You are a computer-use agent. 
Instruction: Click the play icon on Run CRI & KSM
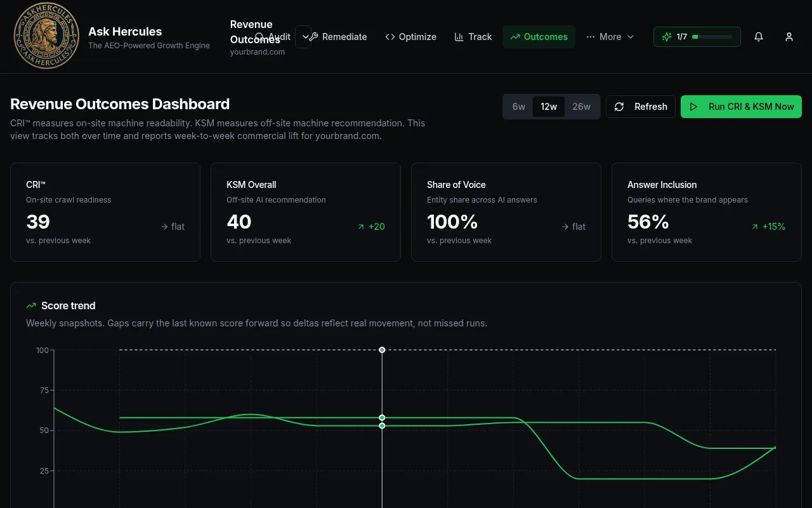694,107
